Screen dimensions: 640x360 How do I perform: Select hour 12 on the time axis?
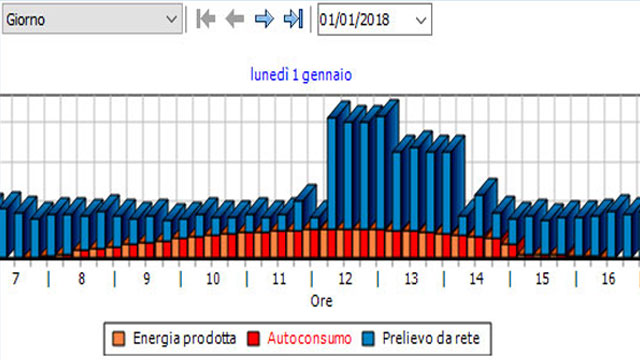pyautogui.click(x=345, y=279)
